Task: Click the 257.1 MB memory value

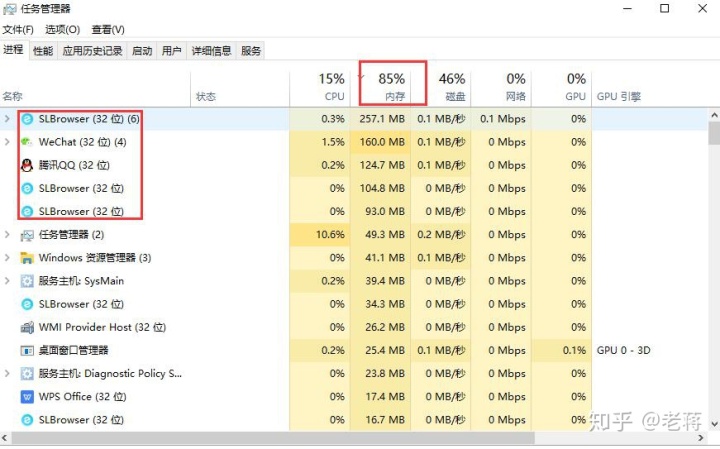Action: point(382,119)
